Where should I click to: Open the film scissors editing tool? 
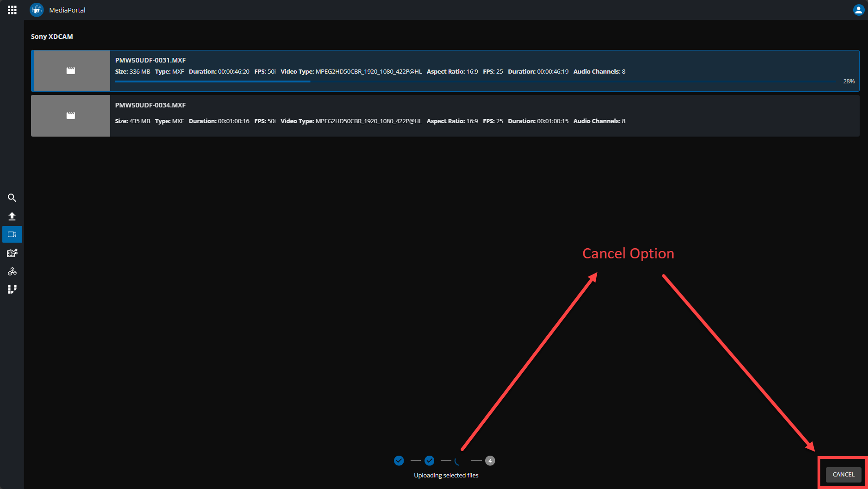click(12, 253)
